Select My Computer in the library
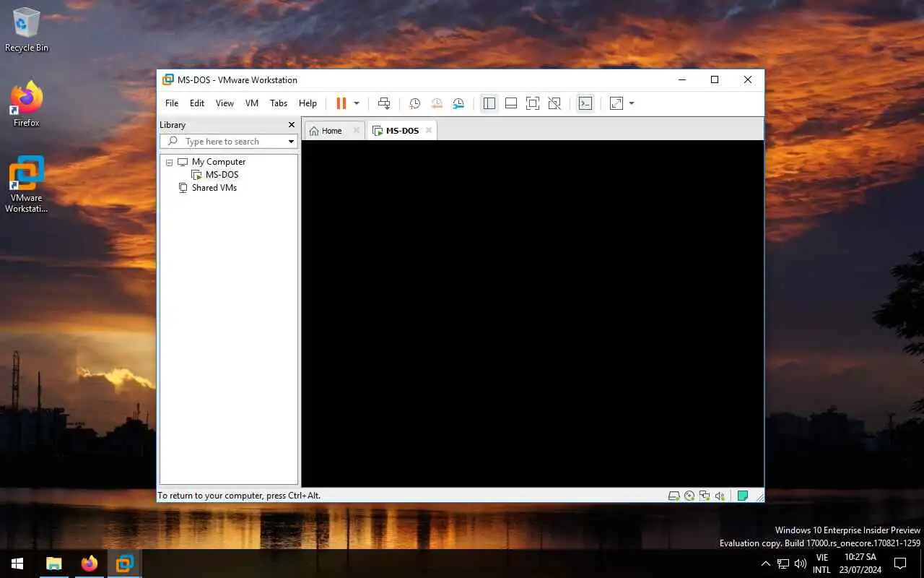Image resolution: width=924 pixels, height=578 pixels. pos(219,162)
